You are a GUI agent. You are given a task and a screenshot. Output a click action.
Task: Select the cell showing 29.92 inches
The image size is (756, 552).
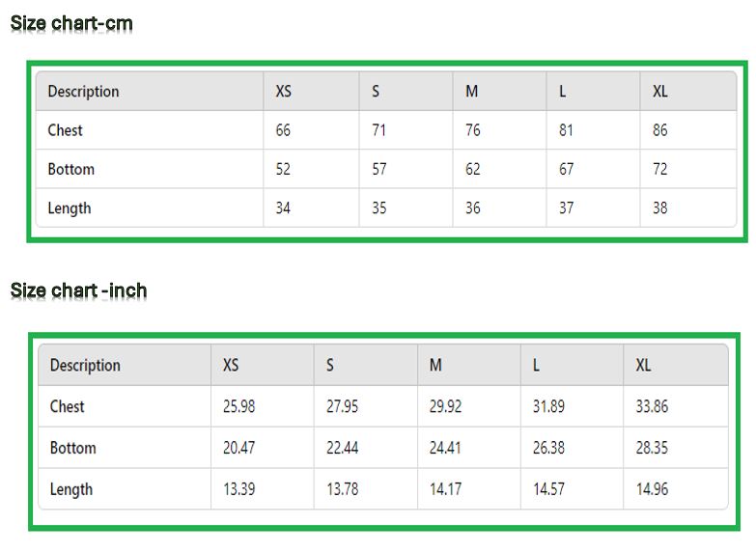(x=445, y=406)
